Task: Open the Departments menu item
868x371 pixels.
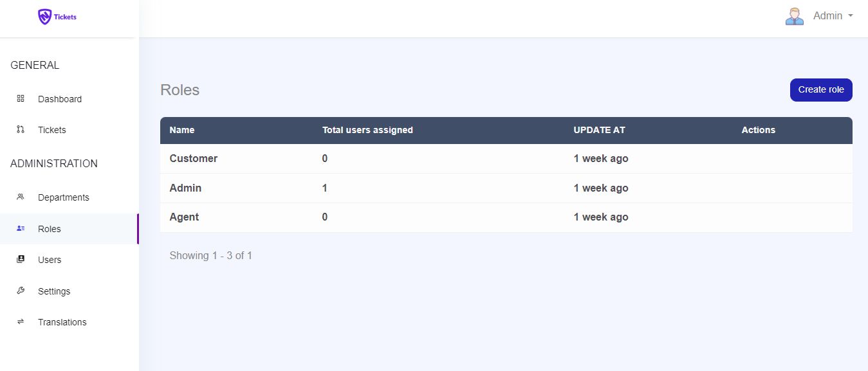Action: pyautogui.click(x=64, y=197)
